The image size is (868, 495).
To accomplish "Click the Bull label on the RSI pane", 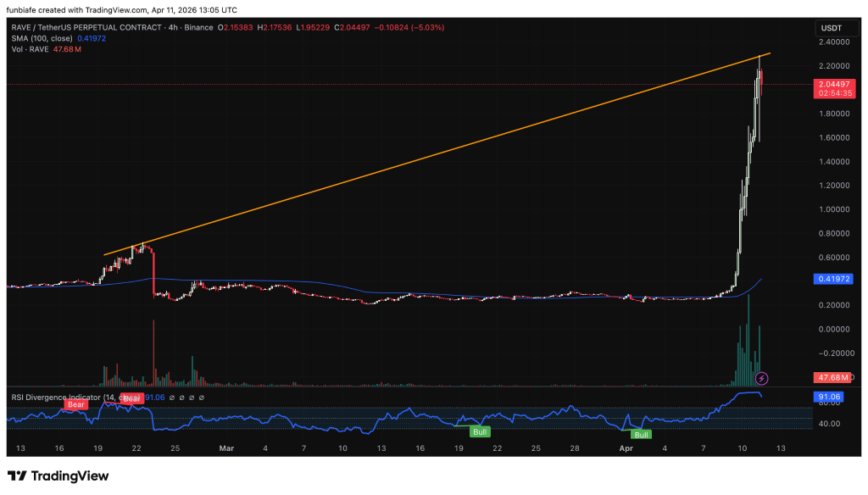I will point(481,431).
